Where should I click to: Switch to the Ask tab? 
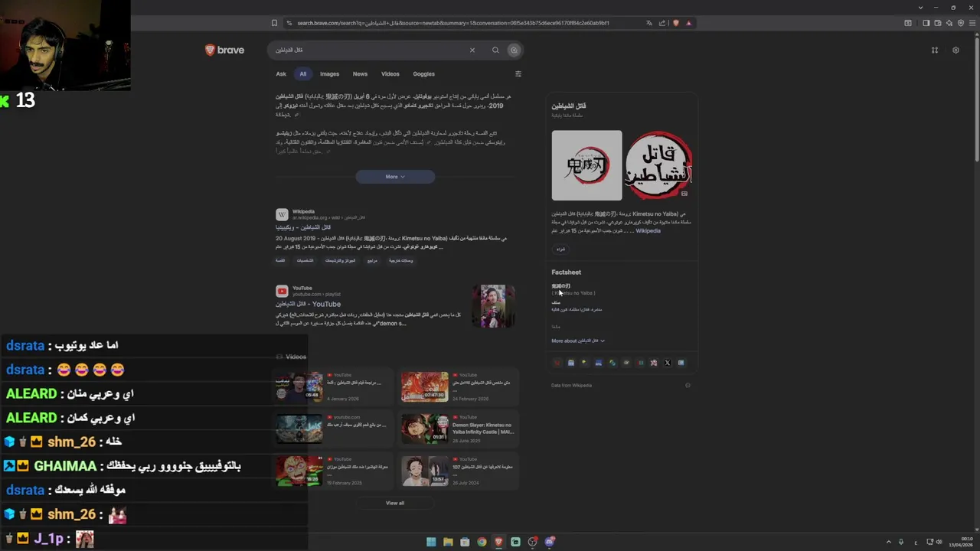(281, 74)
